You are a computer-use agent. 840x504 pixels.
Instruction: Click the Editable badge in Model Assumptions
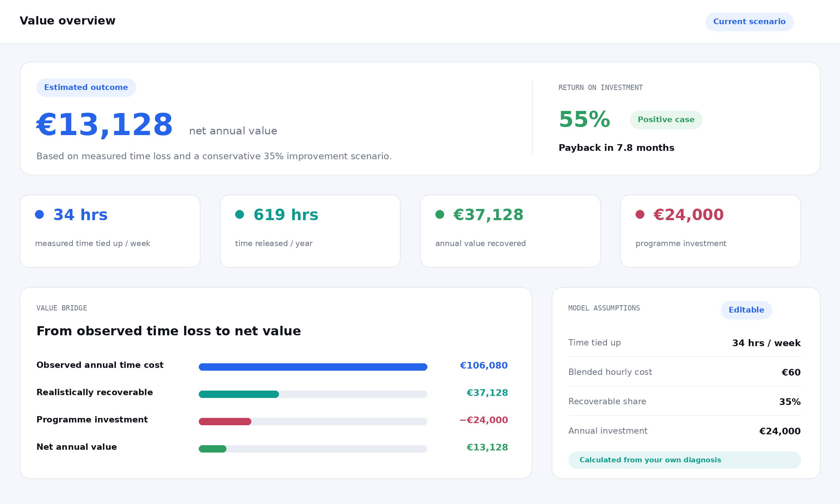point(746,310)
